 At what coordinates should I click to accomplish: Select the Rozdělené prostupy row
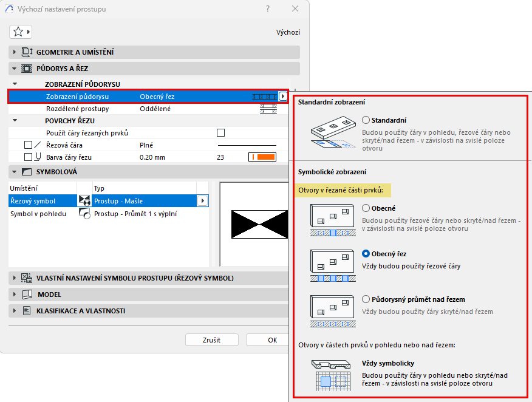click(148, 109)
